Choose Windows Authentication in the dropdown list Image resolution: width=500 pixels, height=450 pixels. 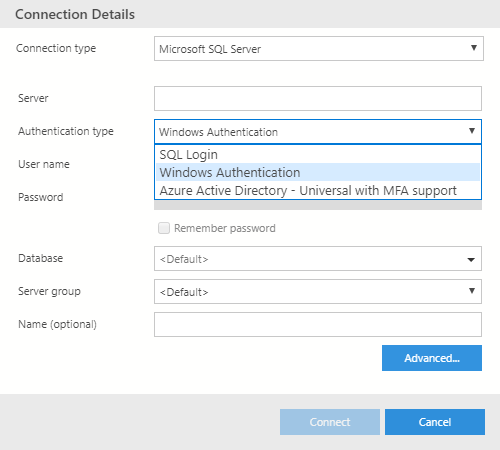tap(318, 172)
